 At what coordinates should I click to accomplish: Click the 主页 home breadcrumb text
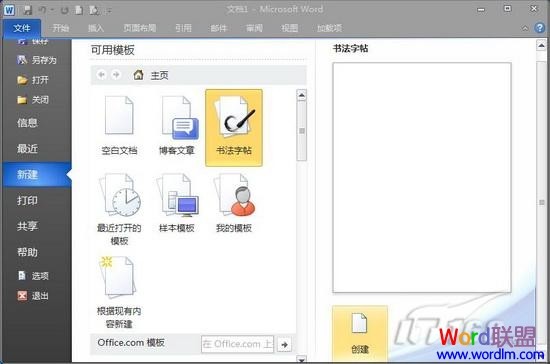point(159,75)
